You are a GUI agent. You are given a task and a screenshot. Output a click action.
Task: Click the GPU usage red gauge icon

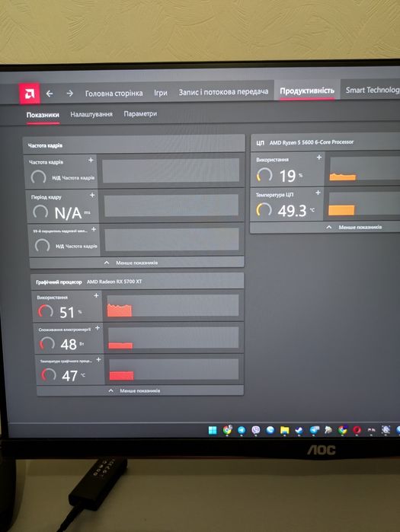click(46, 311)
